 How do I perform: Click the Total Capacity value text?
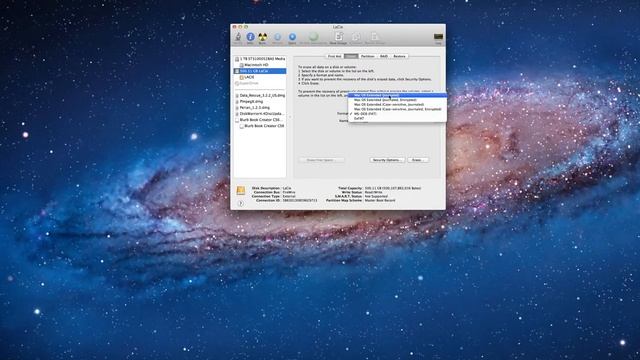393,188
